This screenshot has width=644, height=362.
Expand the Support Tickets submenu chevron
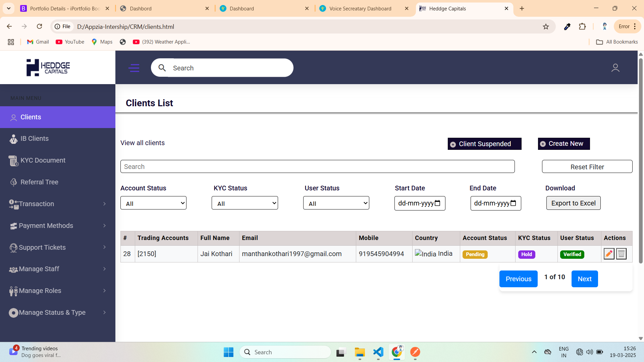click(x=104, y=247)
